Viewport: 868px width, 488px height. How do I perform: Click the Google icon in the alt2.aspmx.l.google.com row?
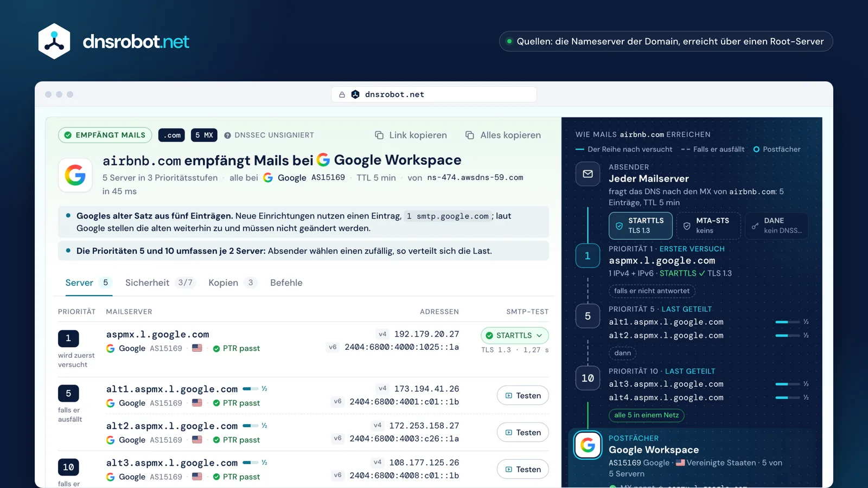pos(110,440)
